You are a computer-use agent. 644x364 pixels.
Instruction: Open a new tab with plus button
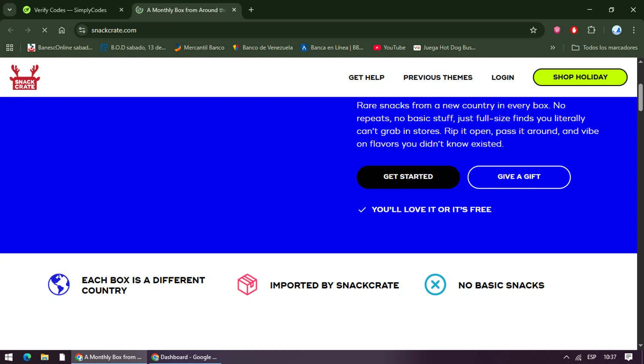tap(251, 10)
